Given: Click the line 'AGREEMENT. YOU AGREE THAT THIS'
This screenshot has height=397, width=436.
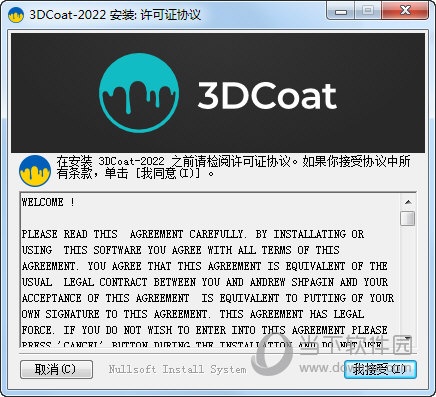Looking at the screenshot, I should (205, 266).
